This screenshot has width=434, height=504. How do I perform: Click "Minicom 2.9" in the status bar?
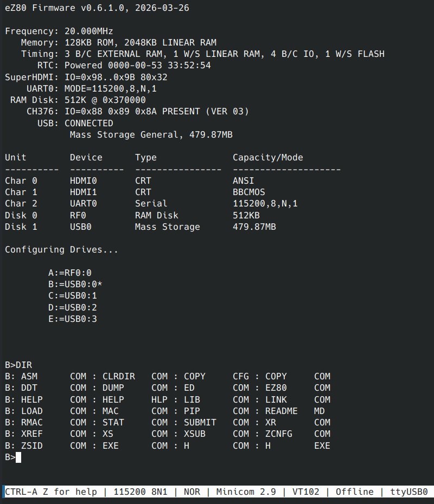tap(246, 492)
